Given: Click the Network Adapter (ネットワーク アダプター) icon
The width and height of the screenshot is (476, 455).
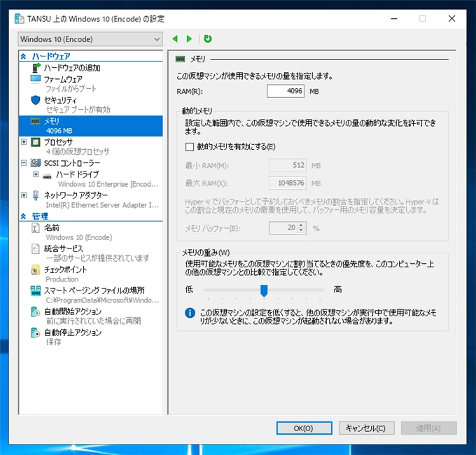Looking at the screenshot, I should 36,195.
